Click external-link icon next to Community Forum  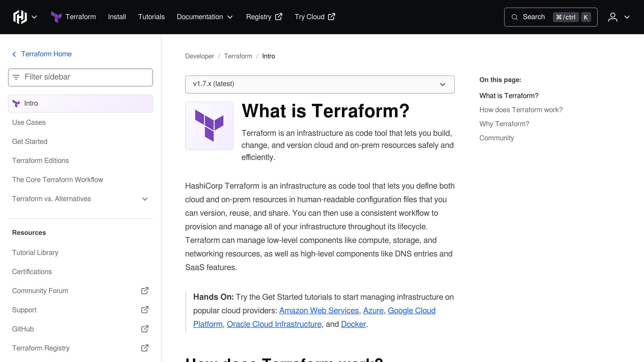coord(145,291)
